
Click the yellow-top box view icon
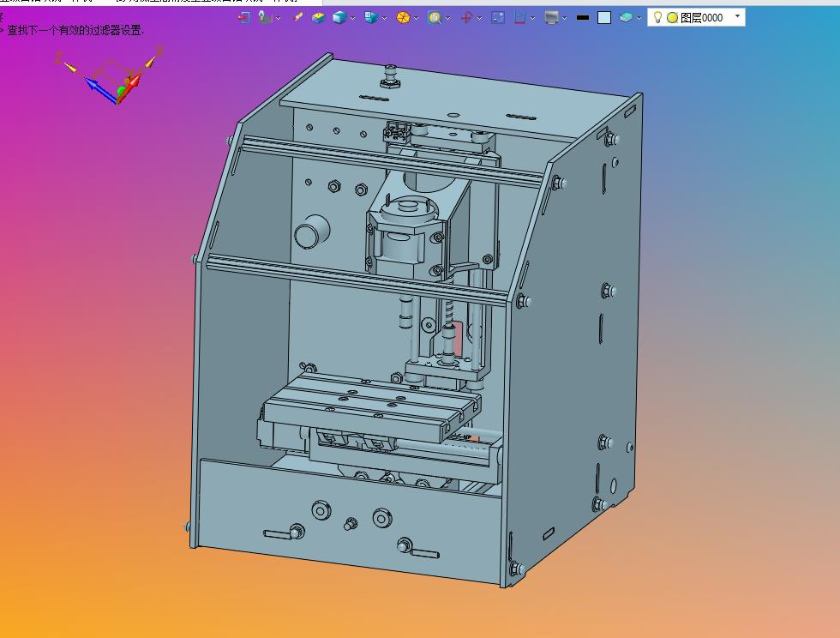pos(319,18)
